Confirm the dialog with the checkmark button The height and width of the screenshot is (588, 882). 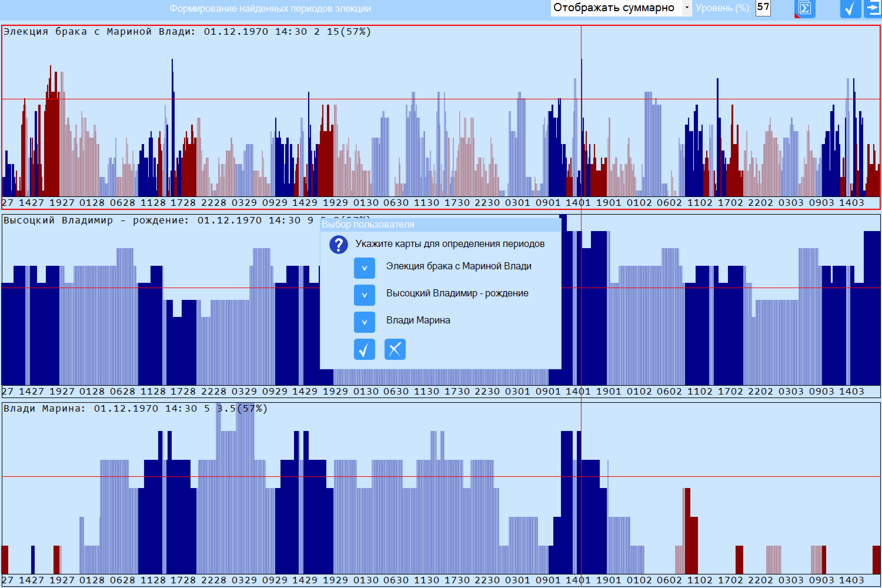click(x=364, y=349)
